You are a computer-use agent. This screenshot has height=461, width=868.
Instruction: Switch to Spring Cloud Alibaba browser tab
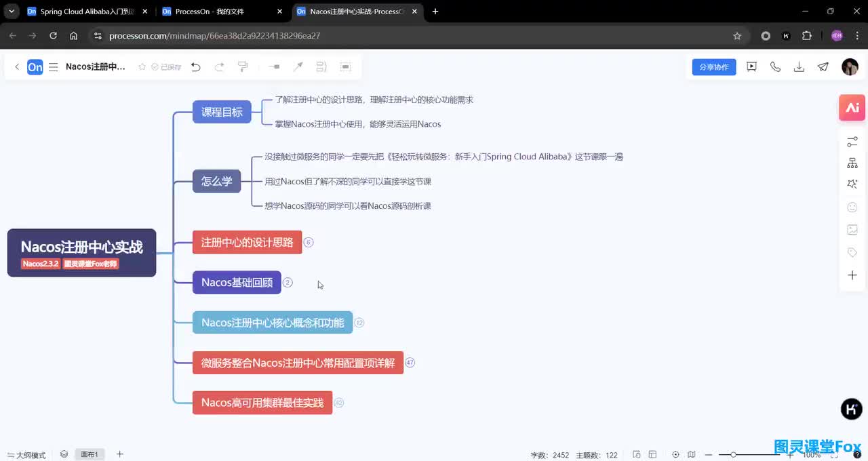(x=86, y=12)
